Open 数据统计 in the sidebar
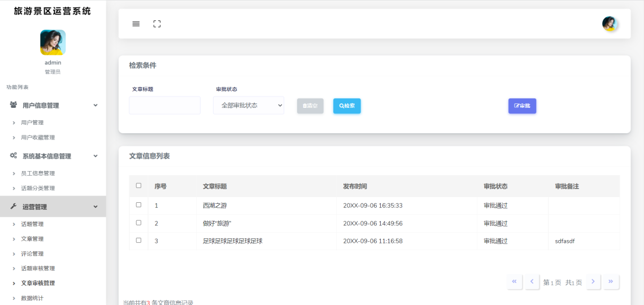644x305 pixels. click(x=32, y=298)
